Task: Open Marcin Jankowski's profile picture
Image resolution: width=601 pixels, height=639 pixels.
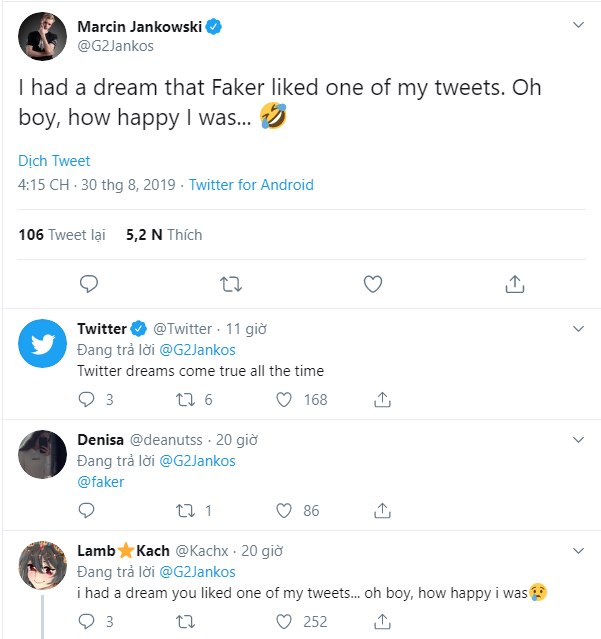Action: 42,36
